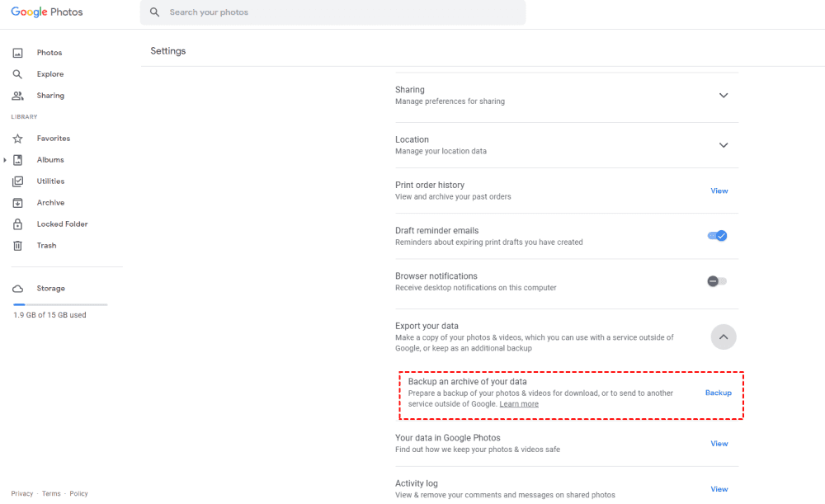Click the Locked Folder padlock icon

coord(17,224)
